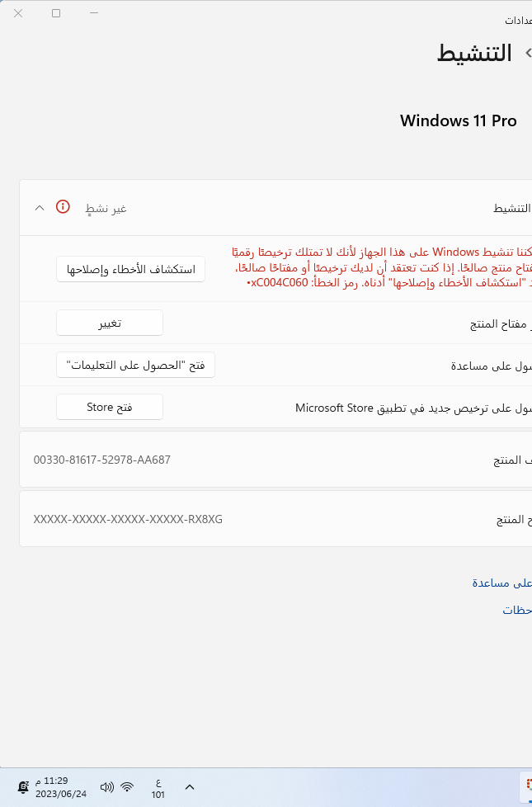Open the feedback link at the bottom

click(x=517, y=610)
